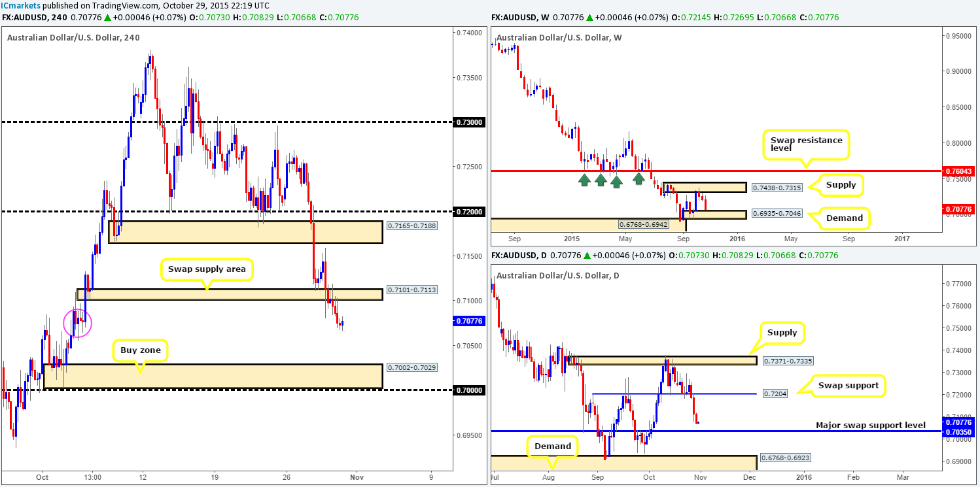
Task: Click the 'Aug' time label on daily chart
Action: point(549,477)
